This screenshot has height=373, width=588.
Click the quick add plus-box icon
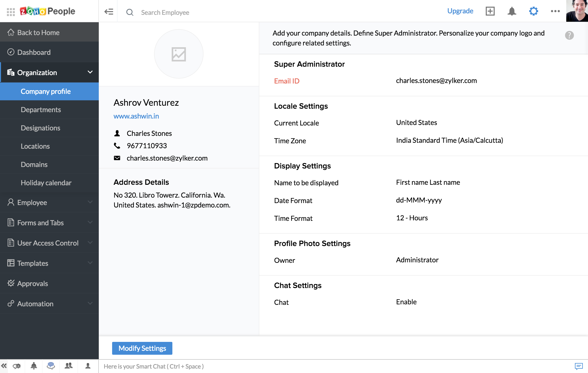click(490, 11)
